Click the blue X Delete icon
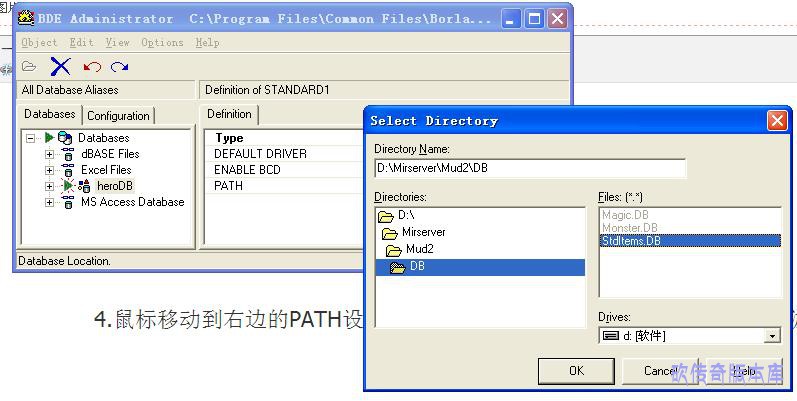 [x=60, y=66]
